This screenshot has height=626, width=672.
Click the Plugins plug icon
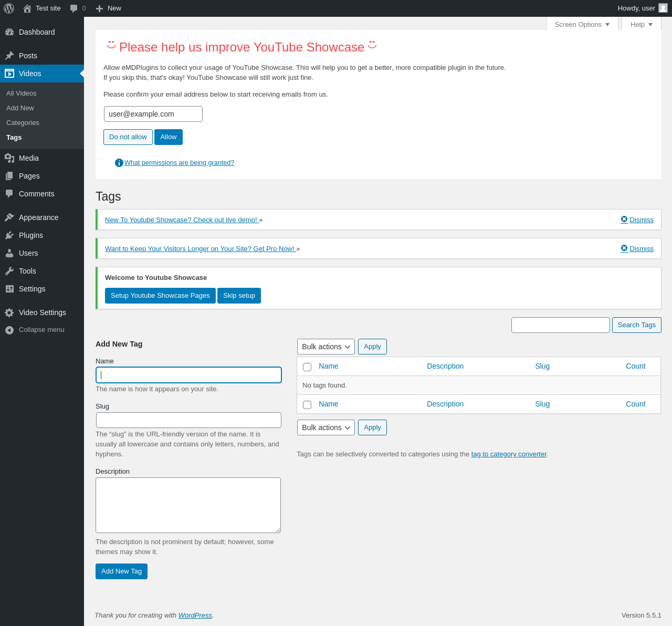[9, 235]
